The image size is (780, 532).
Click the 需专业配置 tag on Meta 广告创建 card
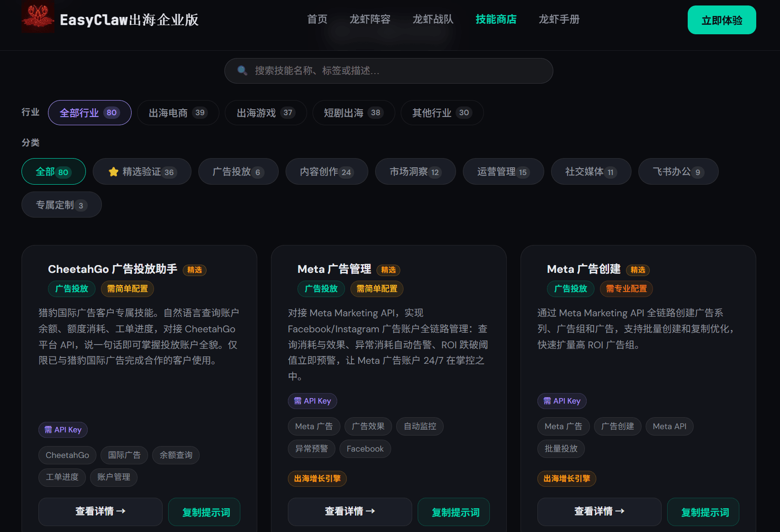tap(626, 289)
